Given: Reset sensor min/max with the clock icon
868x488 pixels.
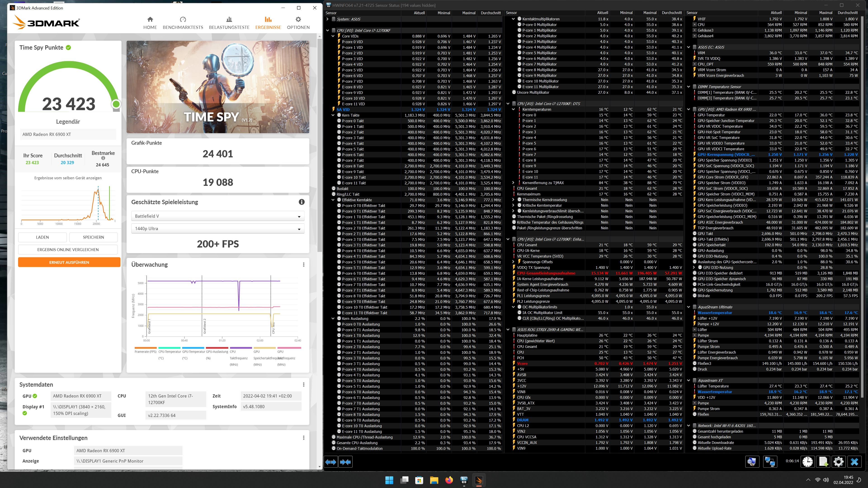Looking at the screenshot, I should point(807,461).
